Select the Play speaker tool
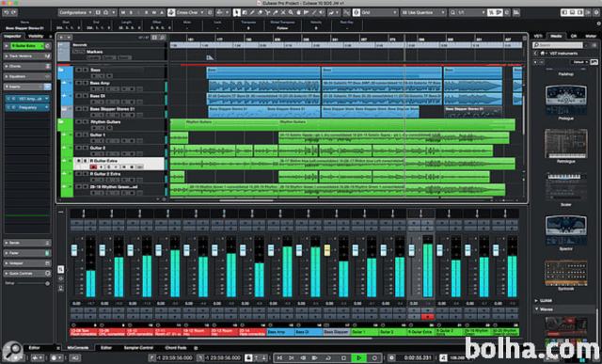Image resolution: width=602 pixels, height=364 pixels. click(322, 12)
